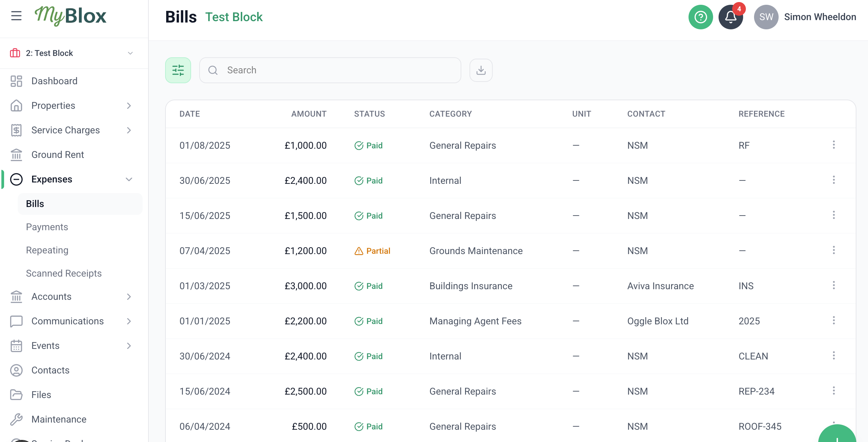Sort by the Amount column header
Image resolution: width=868 pixels, height=442 pixels.
[308, 114]
